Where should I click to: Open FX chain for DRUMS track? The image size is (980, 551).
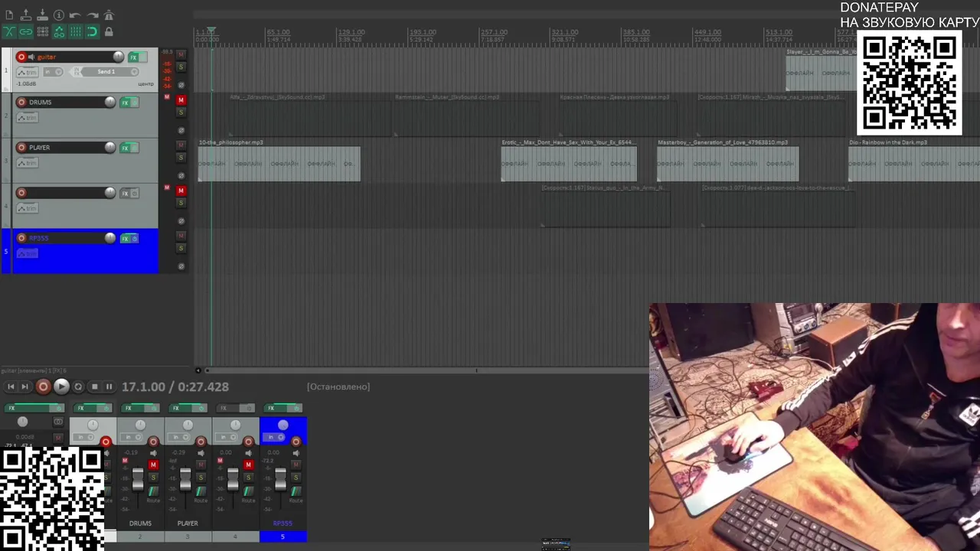click(125, 102)
